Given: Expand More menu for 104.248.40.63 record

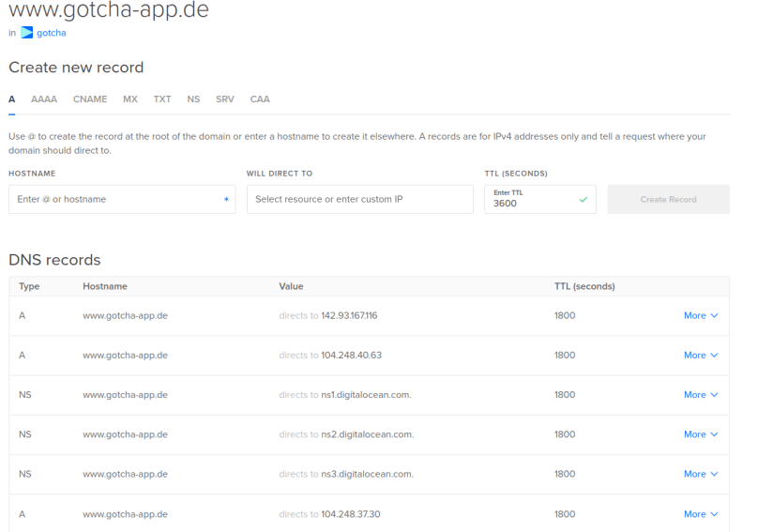Looking at the screenshot, I should coord(701,356).
